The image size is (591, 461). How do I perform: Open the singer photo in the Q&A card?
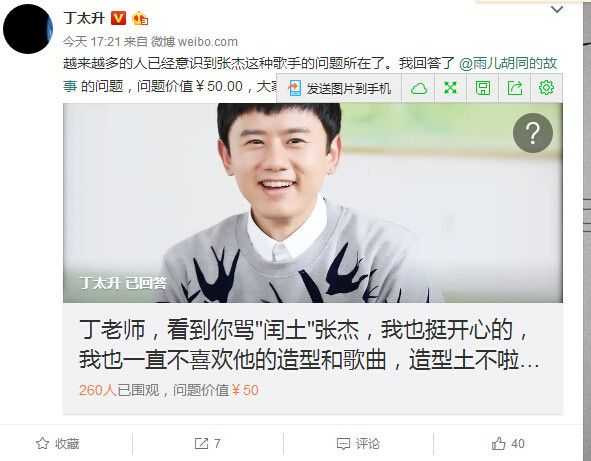point(313,203)
